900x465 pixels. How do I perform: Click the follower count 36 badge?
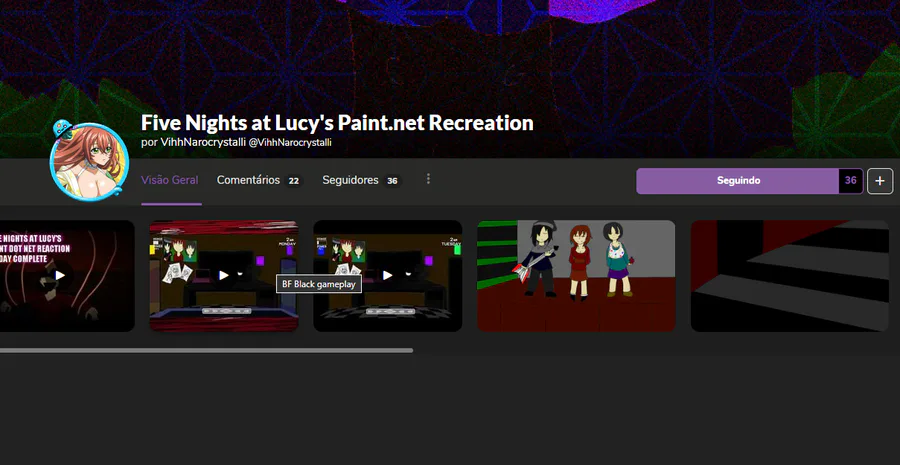point(851,181)
